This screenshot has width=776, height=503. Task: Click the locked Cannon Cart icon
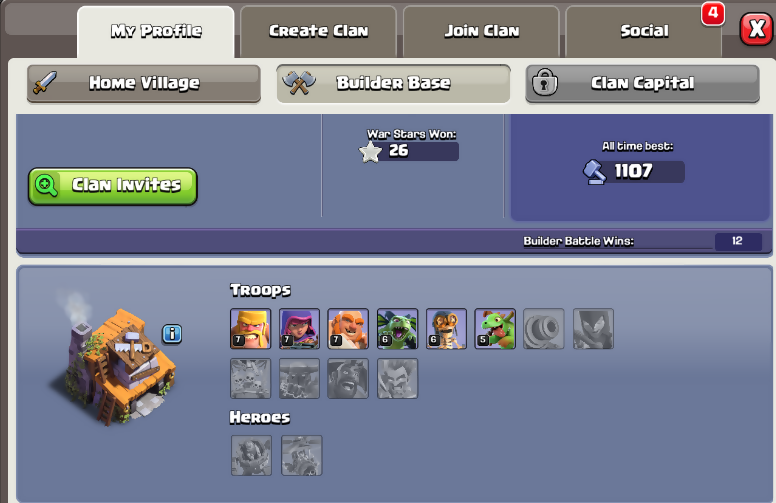(544, 329)
